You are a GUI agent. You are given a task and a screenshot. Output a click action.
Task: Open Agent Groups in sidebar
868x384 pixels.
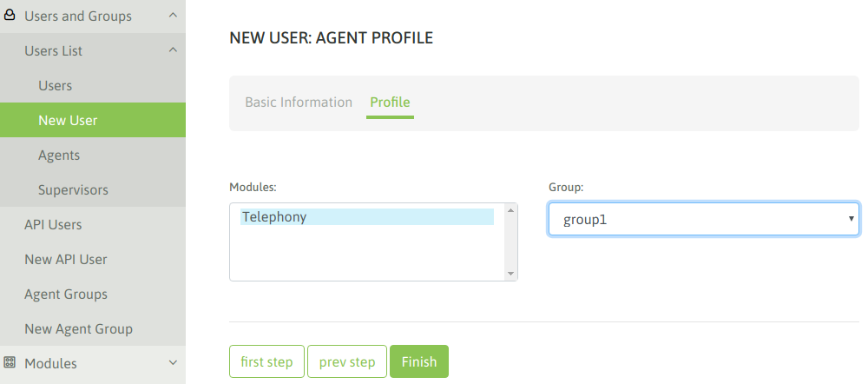66,295
